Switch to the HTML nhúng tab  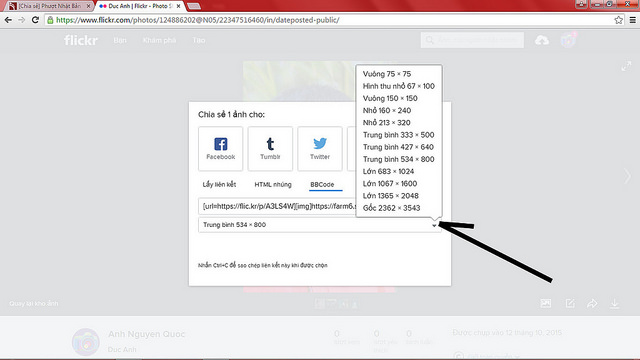point(273,184)
